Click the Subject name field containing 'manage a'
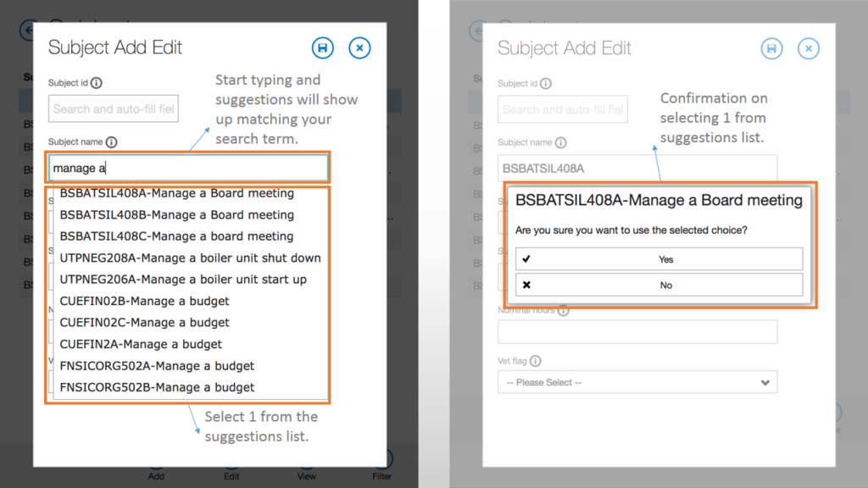The image size is (868, 488). [x=187, y=168]
